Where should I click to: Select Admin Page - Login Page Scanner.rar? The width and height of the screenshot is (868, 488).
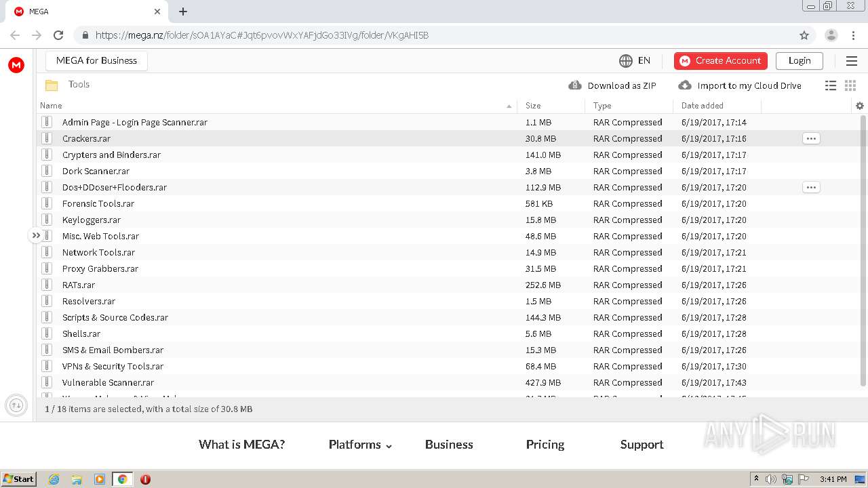tap(135, 122)
